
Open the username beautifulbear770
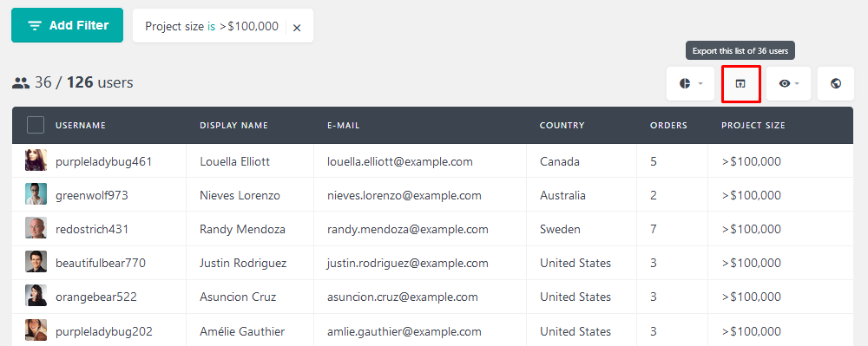(101, 263)
